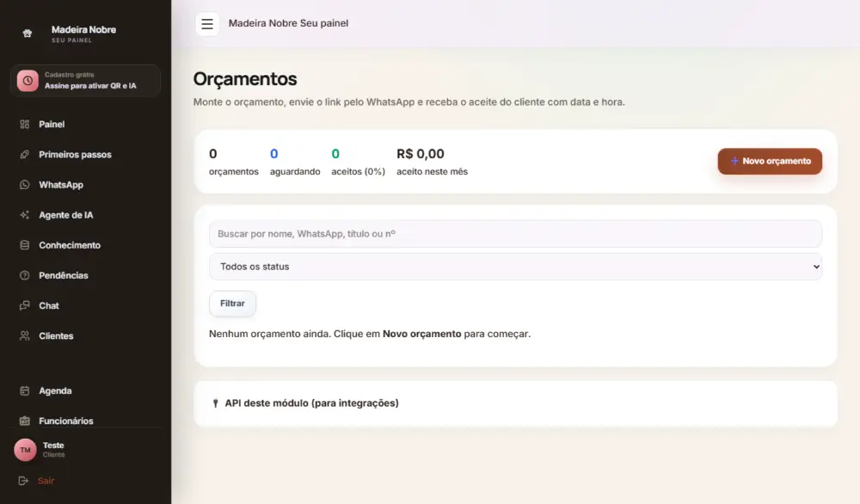Click the Painel grid icon
Screen dimensions: 860x504
tap(25, 125)
